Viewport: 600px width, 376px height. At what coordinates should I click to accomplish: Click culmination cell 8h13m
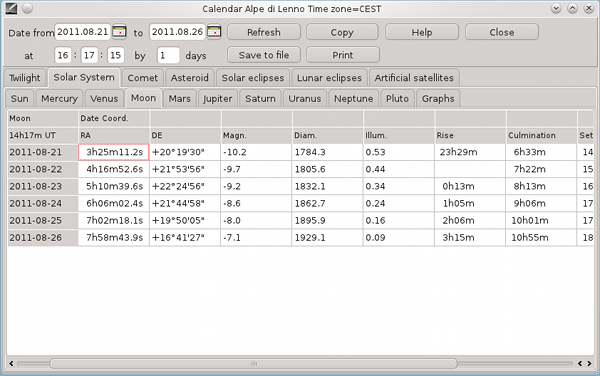[541, 186]
